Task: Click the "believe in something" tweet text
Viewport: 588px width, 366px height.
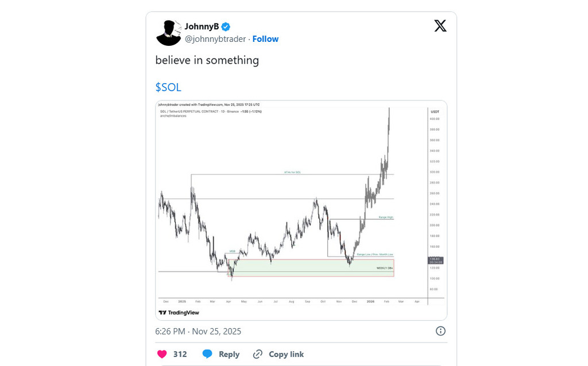Action: coord(207,60)
